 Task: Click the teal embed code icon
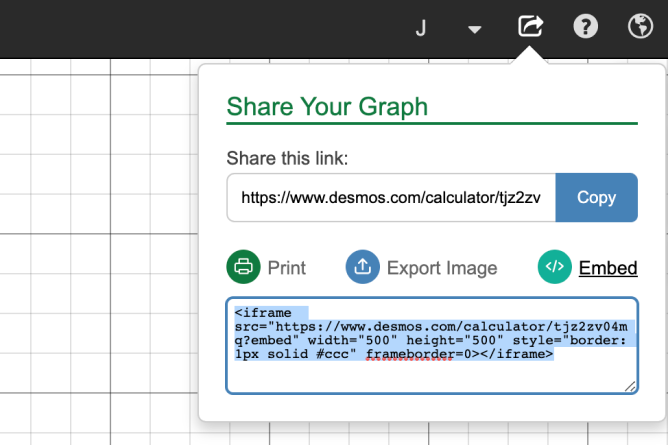tap(554, 267)
